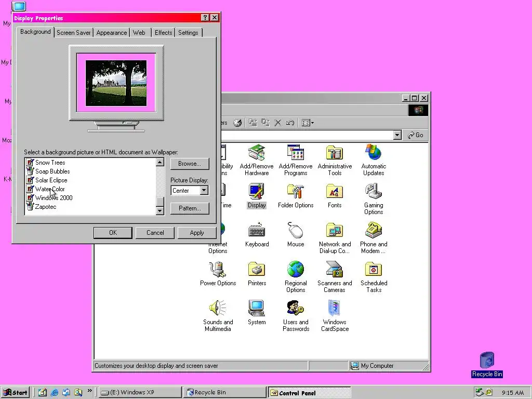Click the Undo toolbar icon
This screenshot has height=399, width=532.
pyautogui.click(x=290, y=123)
